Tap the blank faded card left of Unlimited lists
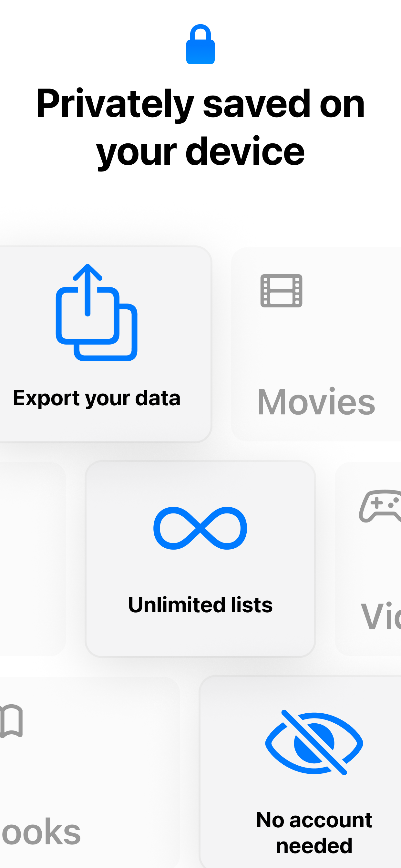Screen dimensions: 401x868 (x=33, y=559)
